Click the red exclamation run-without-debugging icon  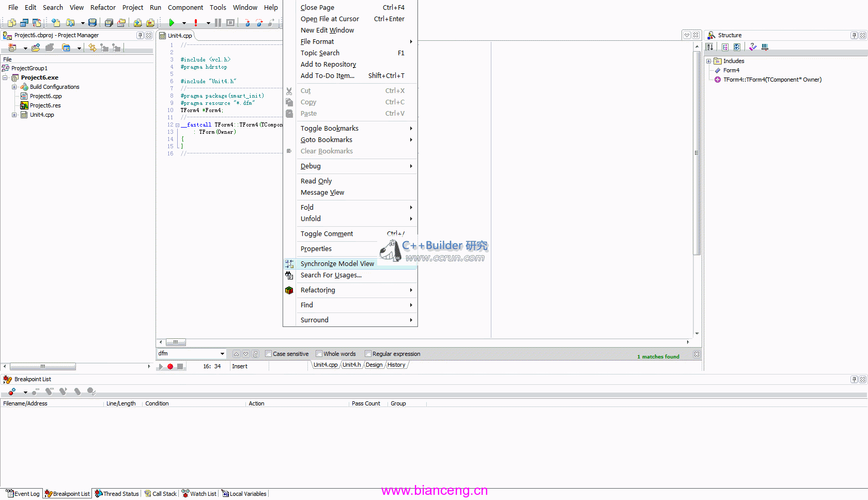[196, 23]
